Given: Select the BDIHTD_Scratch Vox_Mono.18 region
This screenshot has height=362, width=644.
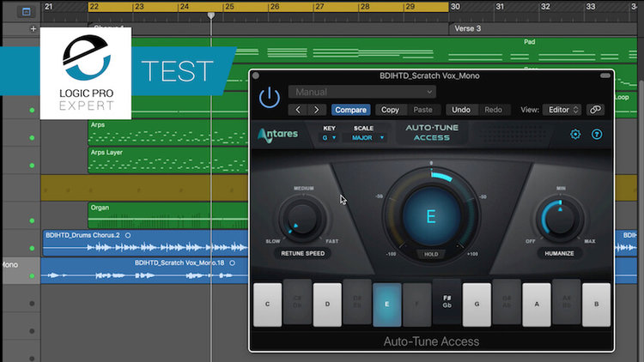Looking at the screenshot, I should pyautogui.click(x=144, y=270).
